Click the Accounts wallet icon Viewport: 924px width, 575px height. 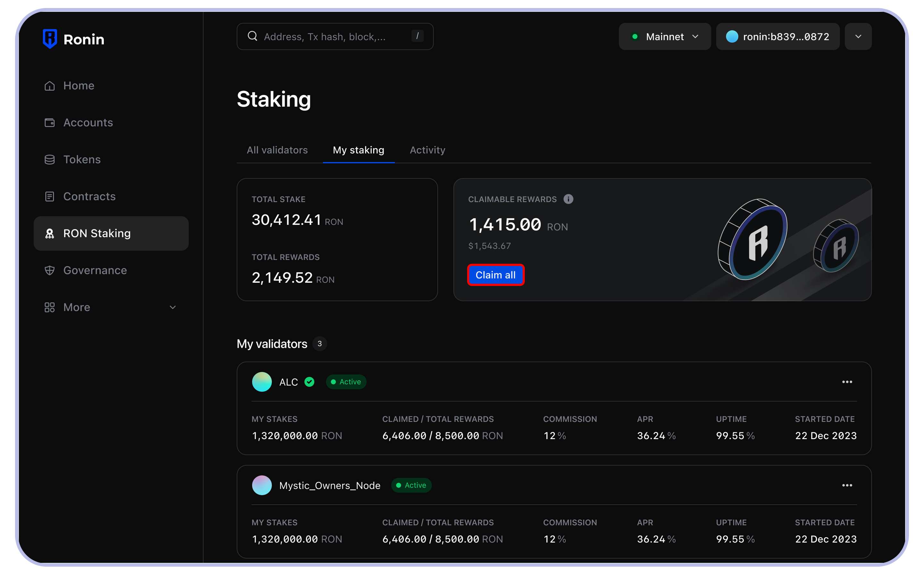49,123
